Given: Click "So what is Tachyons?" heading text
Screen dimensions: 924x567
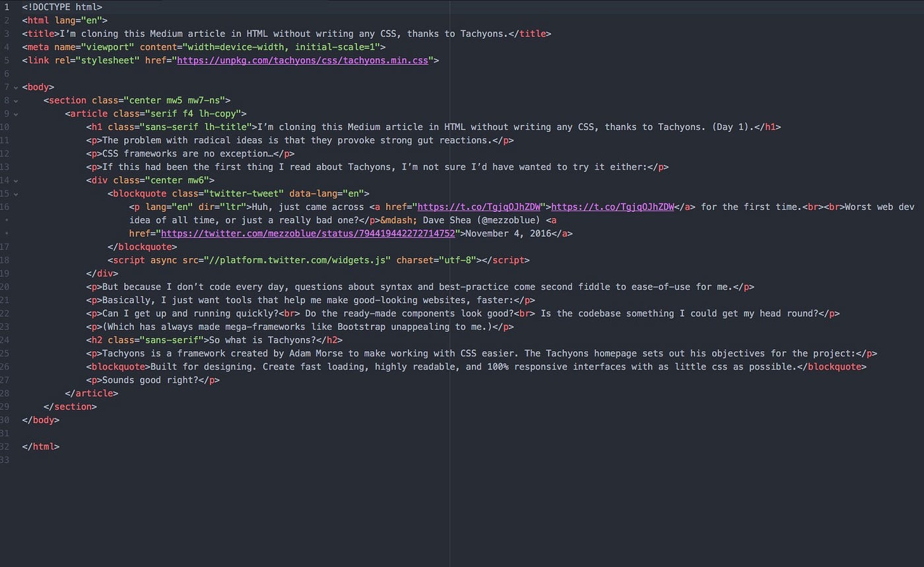Looking at the screenshot, I should pos(263,340).
